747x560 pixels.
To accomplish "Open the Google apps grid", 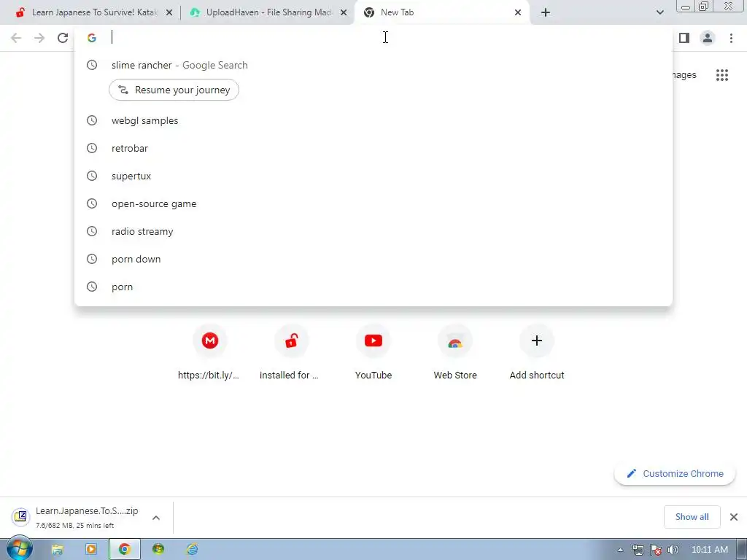I will 722,75.
